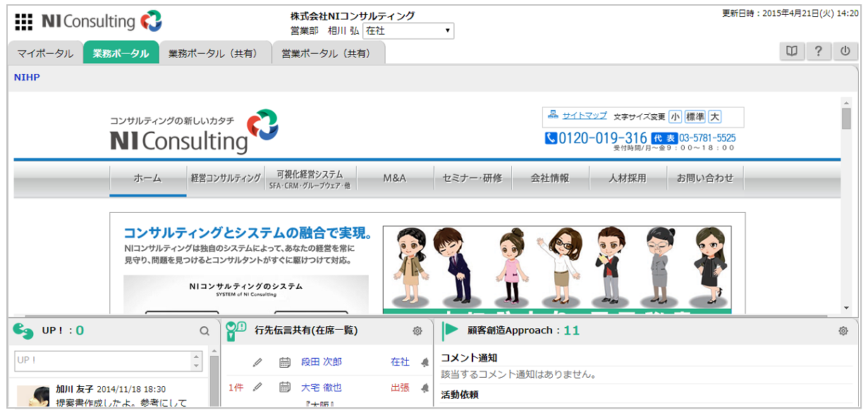The image size is (868, 415).
Task: Click the コメント通知 heading
Action: coord(470,358)
